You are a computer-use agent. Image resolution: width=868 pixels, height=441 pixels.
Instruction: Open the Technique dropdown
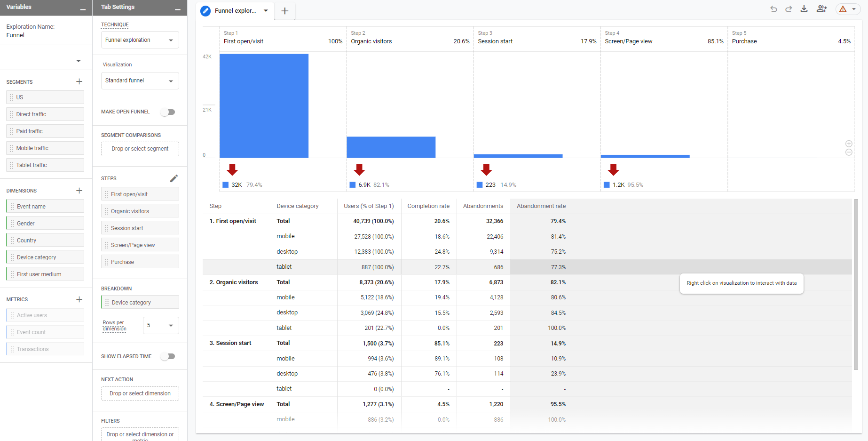tap(140, 40)
